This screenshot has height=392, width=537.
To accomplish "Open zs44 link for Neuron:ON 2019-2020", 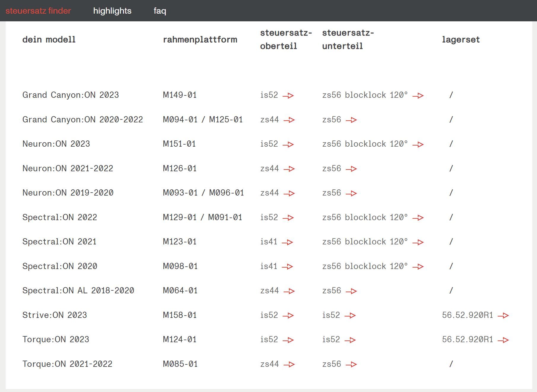I will click(x=269, y=193).
